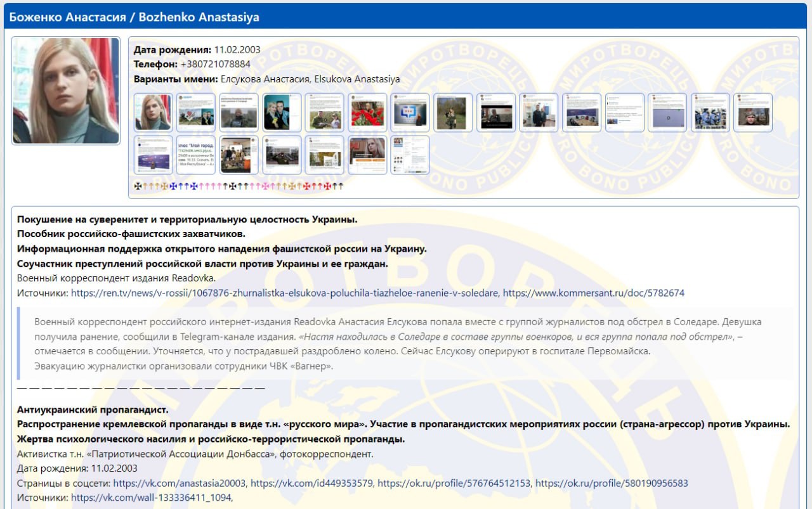The image size is (812, 509).
Task: Click the blue iron cross icon
Action: click(172, 186)
